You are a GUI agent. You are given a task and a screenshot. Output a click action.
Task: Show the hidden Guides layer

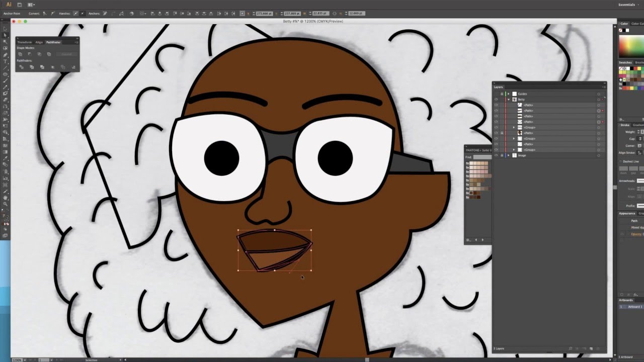(x=496, y=94)
